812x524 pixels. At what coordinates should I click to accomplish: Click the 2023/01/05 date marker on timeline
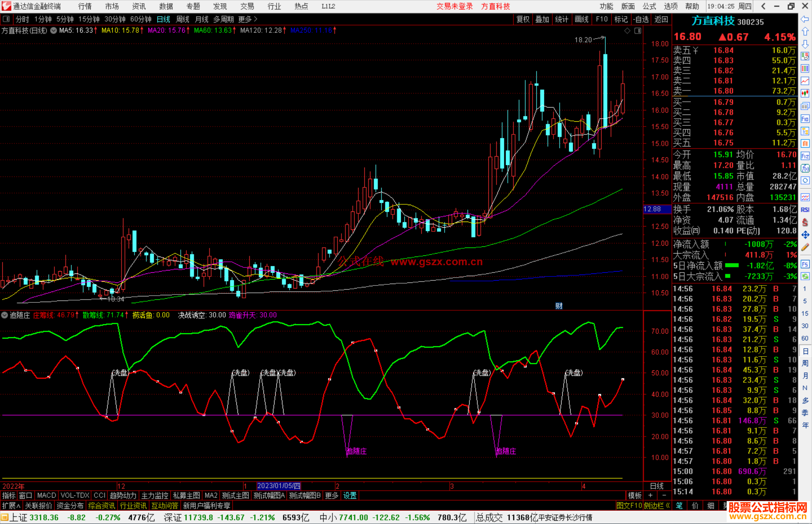click(279, 486)
